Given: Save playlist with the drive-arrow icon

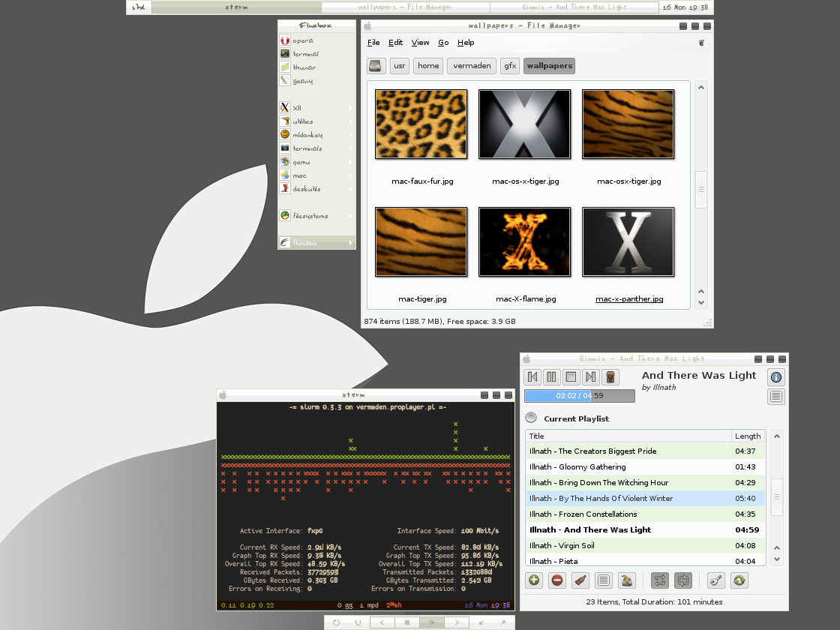Looking at the screenshot, I should coord(626,580).
